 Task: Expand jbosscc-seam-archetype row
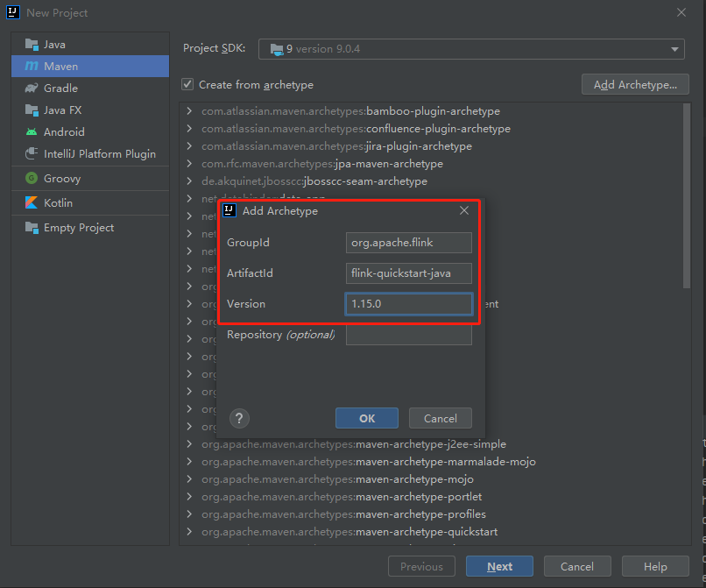pos(189,181)
